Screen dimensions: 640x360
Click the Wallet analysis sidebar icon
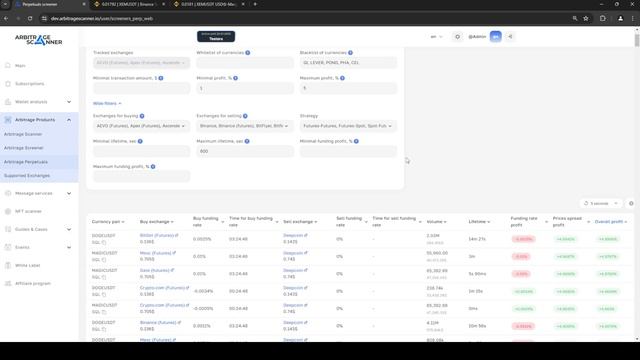[x=8, y=102]
